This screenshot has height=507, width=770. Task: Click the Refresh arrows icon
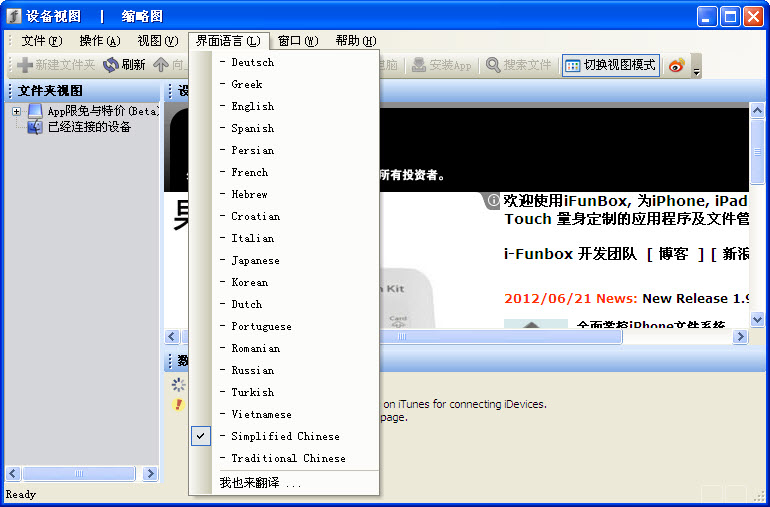[x=111, y=65]
